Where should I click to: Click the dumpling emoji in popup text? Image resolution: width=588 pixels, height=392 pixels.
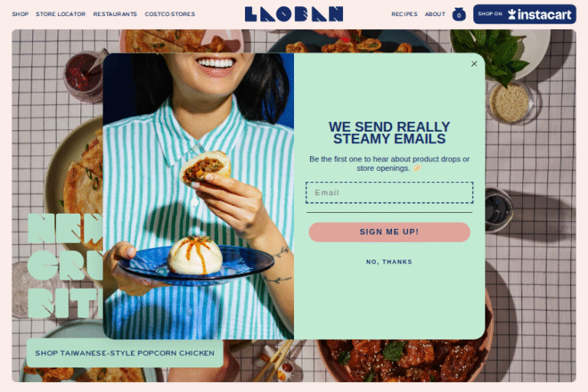[x=416, y=168]
